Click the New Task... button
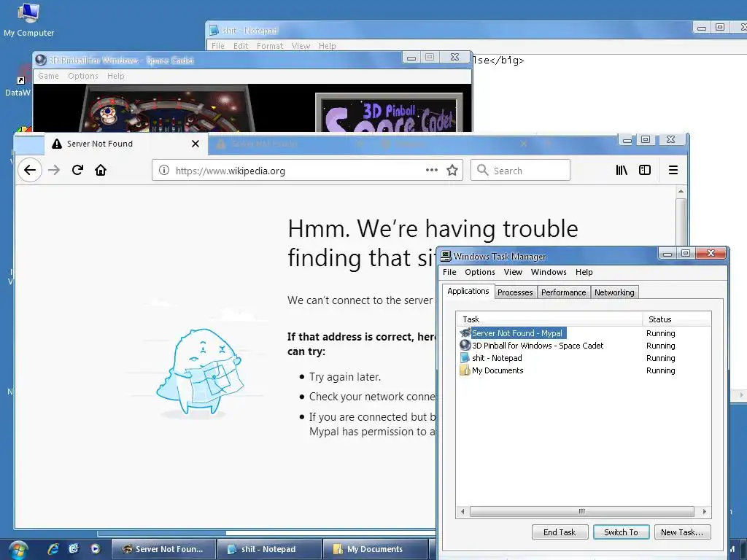Image resolution: width=747 pixels, height=560 pixels. click(682, 532)
